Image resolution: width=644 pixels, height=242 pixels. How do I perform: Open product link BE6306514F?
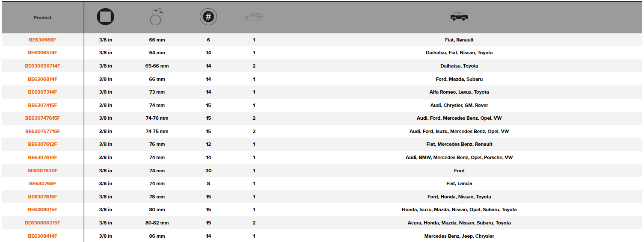point(42,53)
